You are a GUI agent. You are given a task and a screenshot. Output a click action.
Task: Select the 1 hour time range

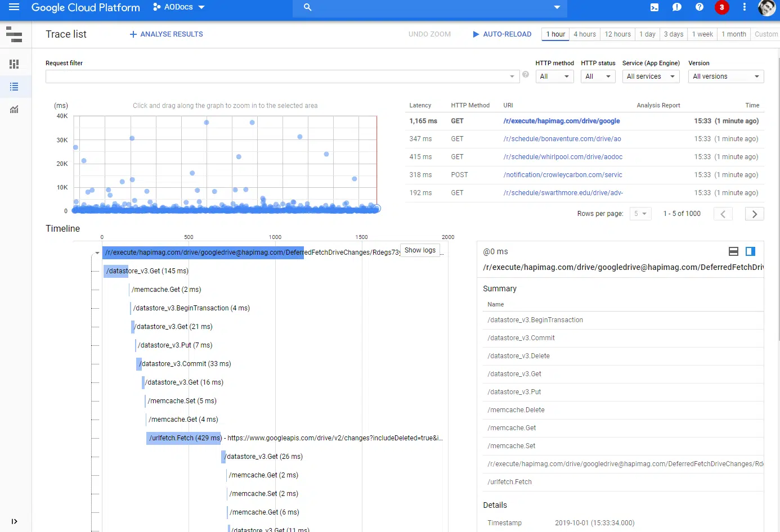pyautogui.click(x=555, y=34)
